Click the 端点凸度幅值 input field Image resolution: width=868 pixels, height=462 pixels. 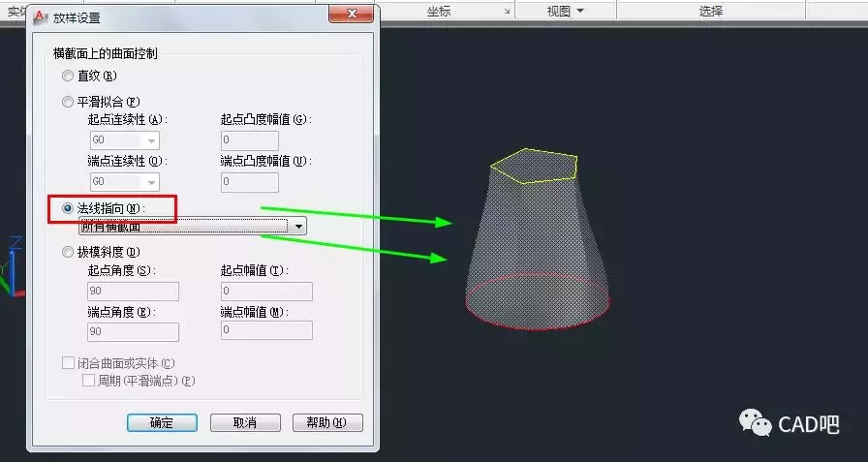250,182
